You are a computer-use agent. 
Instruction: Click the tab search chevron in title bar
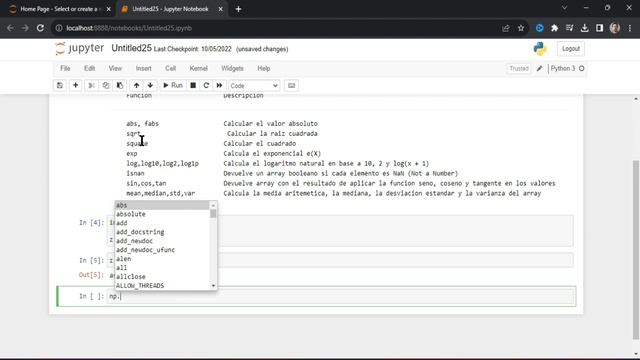[564, 8]
